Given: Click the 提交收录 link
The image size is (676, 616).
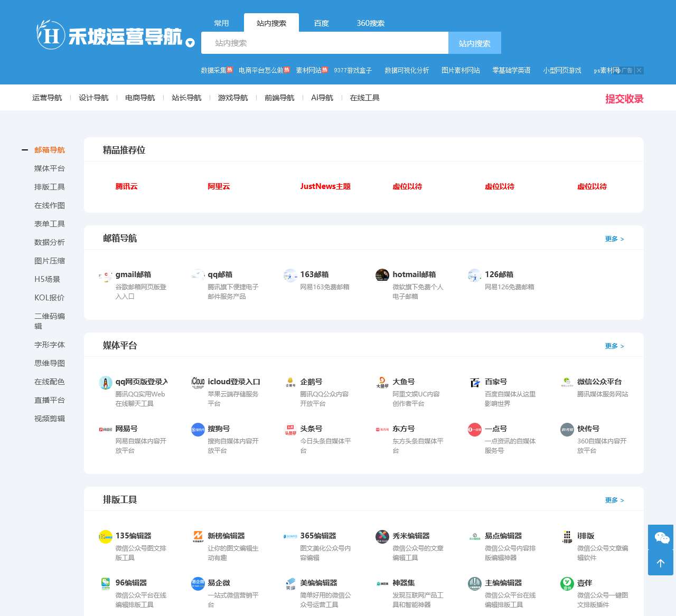Looking at the screenshot, I should click(x=624, y=99).
